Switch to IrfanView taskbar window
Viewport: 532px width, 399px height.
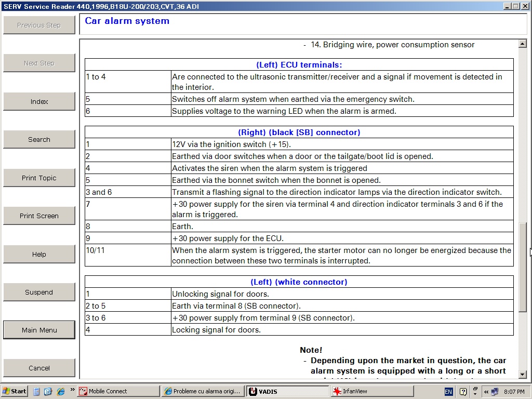point(372,391)
